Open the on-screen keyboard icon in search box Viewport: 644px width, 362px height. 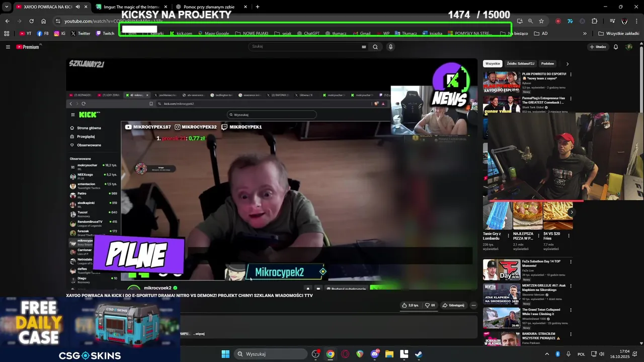(x=364, y=47)
